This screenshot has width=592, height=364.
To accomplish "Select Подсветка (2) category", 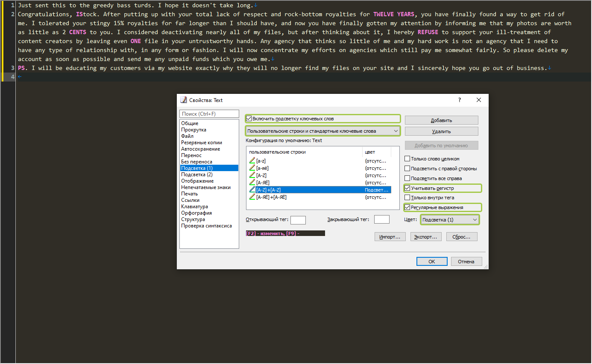I will pyautogui.click(x=209, y=175).
